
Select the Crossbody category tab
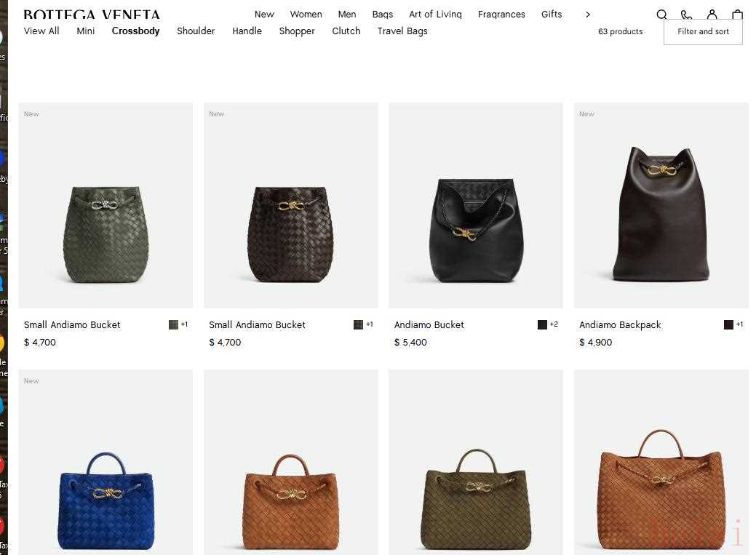pyautogui.click(x=135, y=31)
